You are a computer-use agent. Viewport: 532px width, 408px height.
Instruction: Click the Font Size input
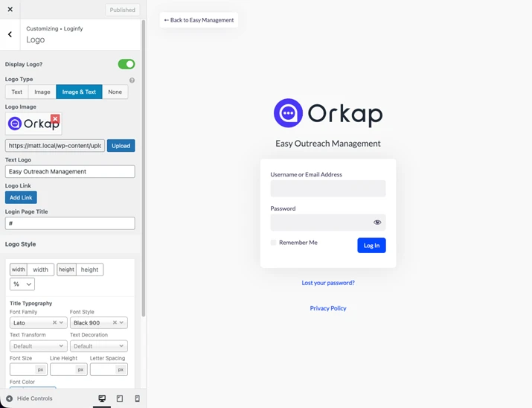(x=23, y=369)
